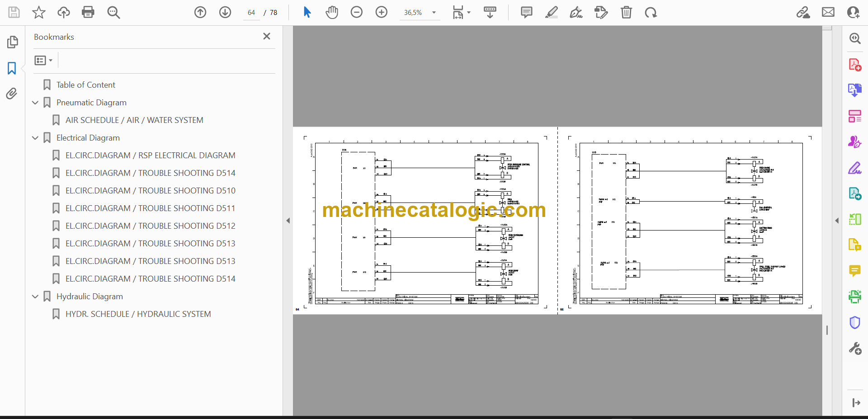Collapse the left pane with the arrow handle
Image resolution: width=868 pixels, height=419 pixels.
[288, 221]
